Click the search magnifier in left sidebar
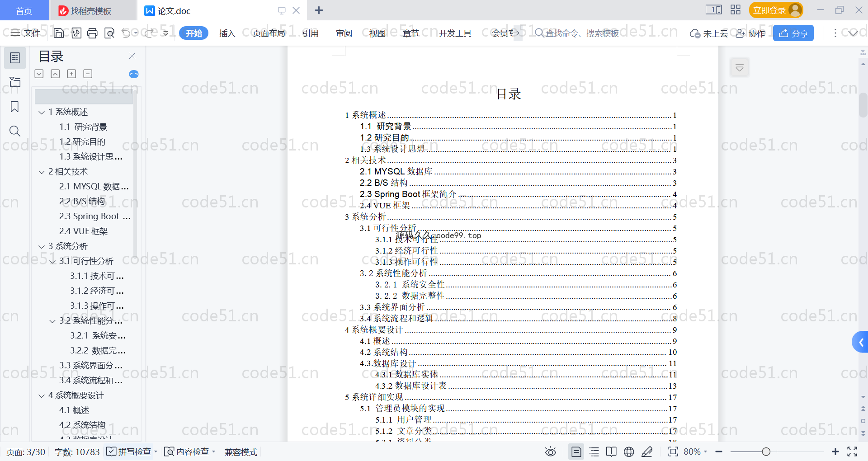The image size is (868, 461). pos(15,131)
